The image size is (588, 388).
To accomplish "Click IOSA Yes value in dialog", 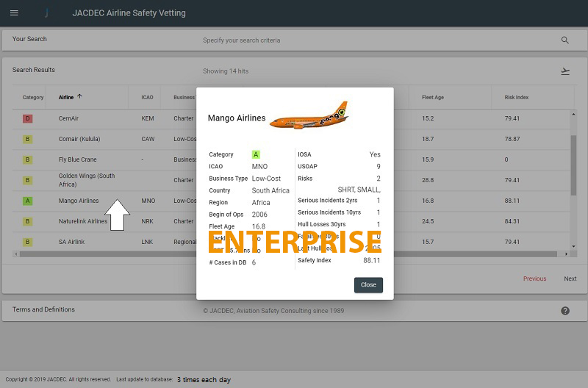I will 375,154.
